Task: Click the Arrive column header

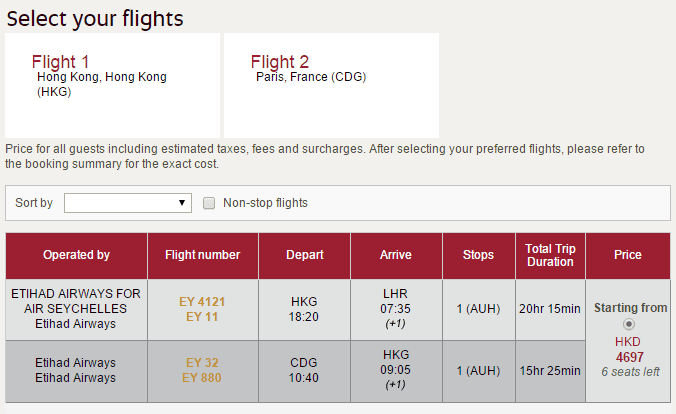Action: (396, 255)
